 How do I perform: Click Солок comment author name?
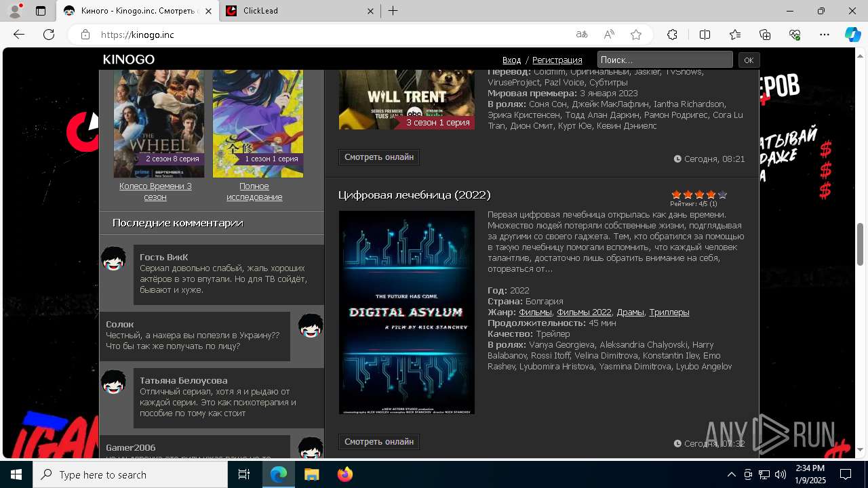tap(120, 324)
